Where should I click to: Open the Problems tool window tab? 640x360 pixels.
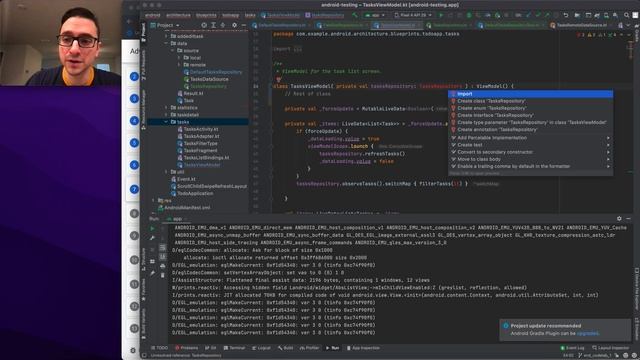click(x=187, y=348)
